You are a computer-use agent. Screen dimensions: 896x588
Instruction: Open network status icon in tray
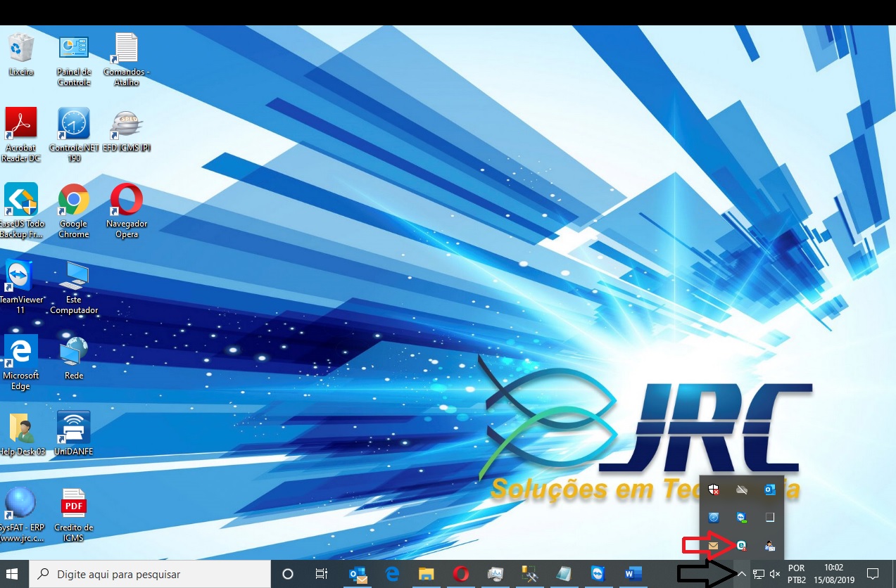(x=759, y=574)
